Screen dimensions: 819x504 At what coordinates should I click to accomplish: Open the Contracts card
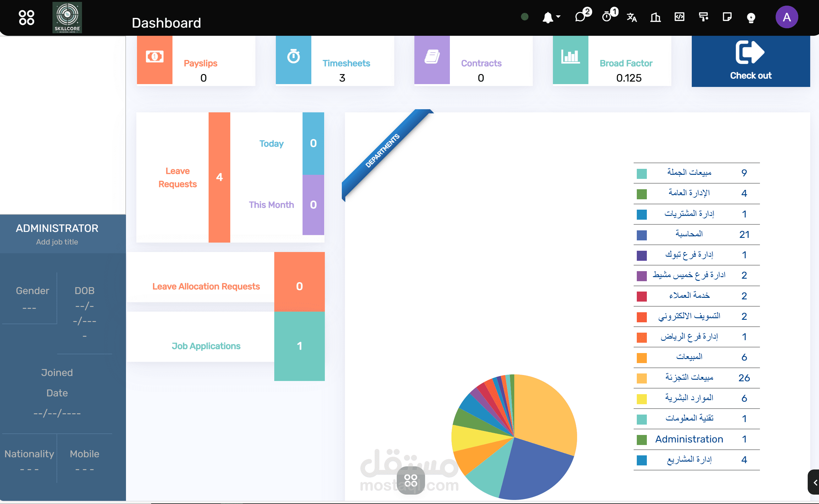(473, 60)
